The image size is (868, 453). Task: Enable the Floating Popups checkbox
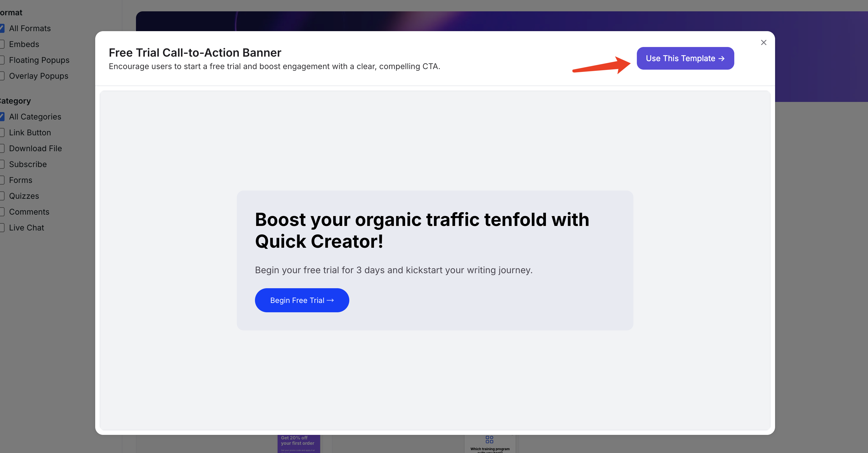click(2, 60)
